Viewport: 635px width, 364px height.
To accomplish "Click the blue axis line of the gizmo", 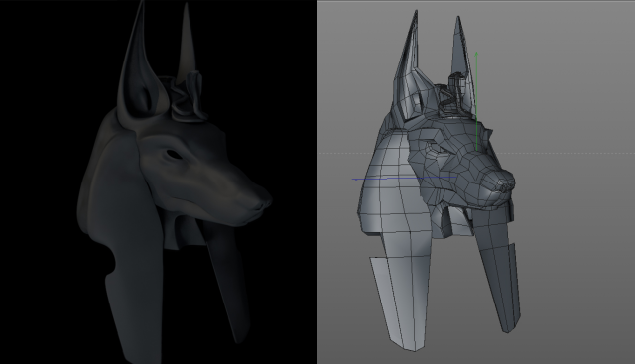I will click(404, 179).
